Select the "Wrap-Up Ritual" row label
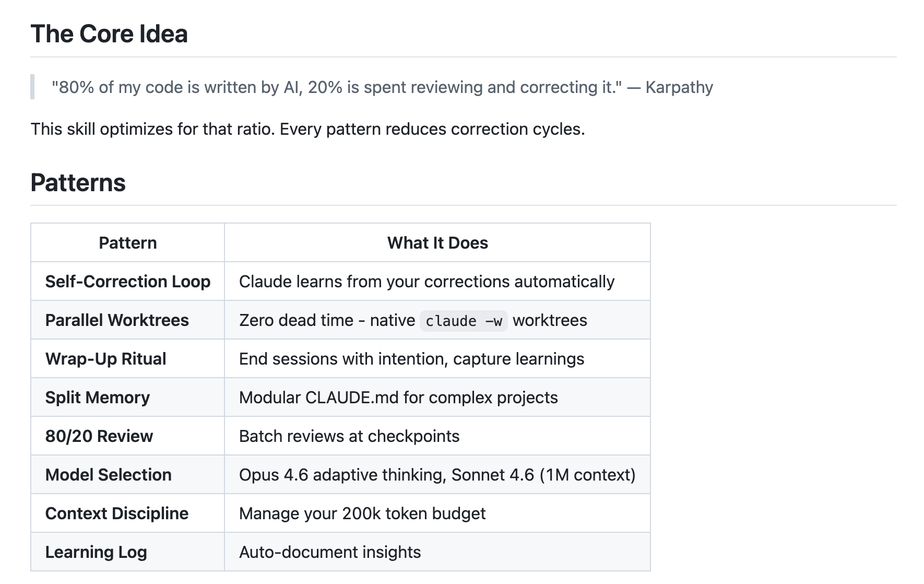Image resolution: width=924 pixels, height=584 pixels. click(x=106, y=359)
